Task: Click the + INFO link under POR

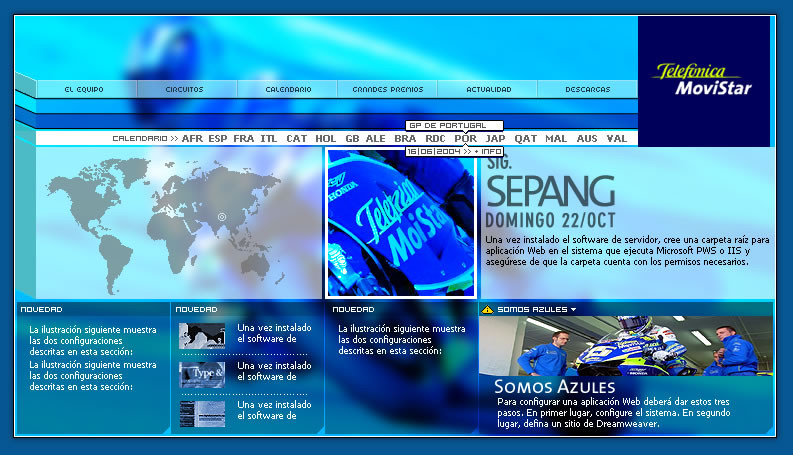Action: 487,151
